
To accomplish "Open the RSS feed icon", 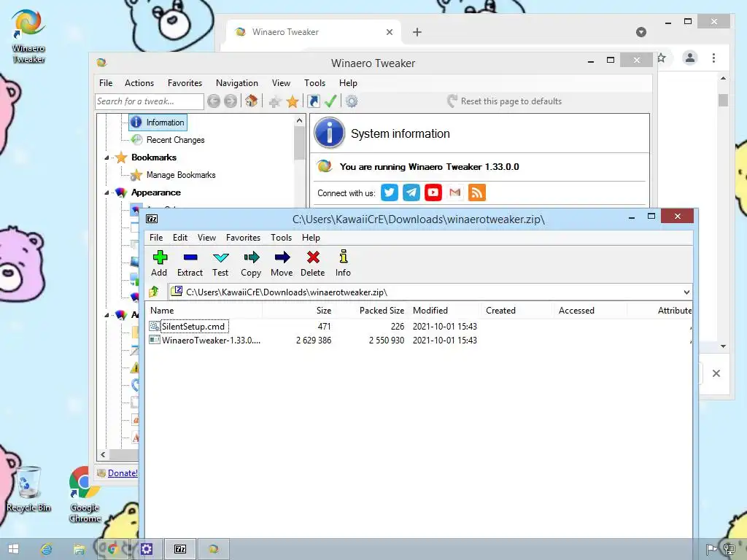I will tap(477, 192).
